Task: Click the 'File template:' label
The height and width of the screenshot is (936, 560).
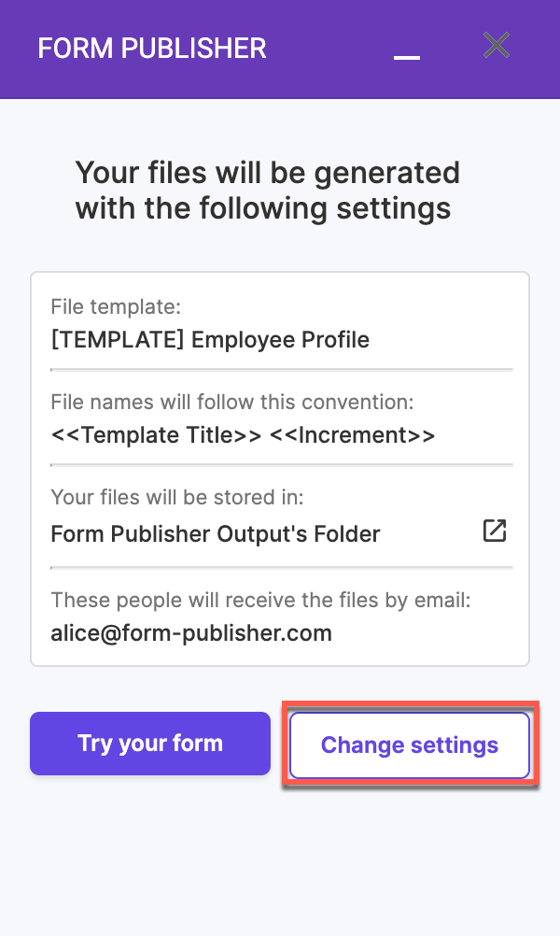Action: click(116, 306)
